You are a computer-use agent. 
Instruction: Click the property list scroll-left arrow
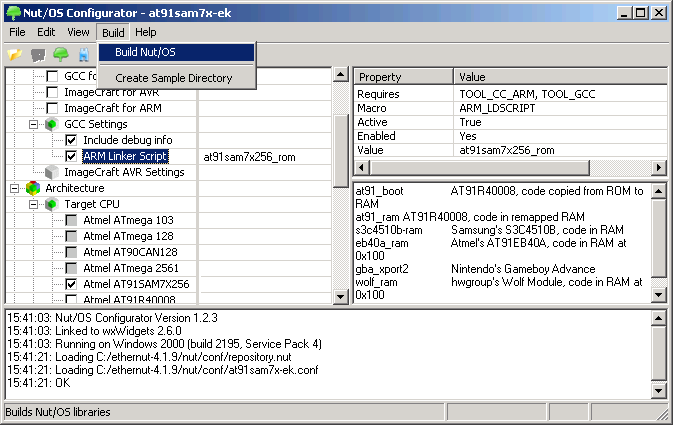click(361, 167)
